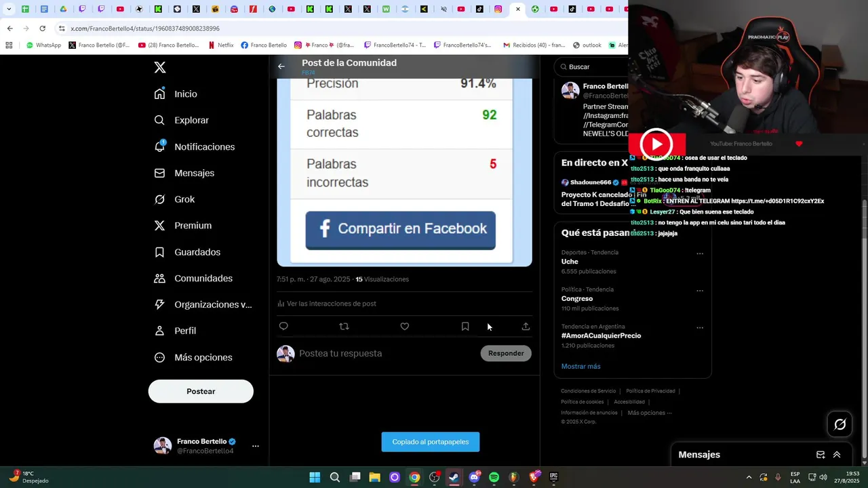Open Steam from the taskbar

454,477
